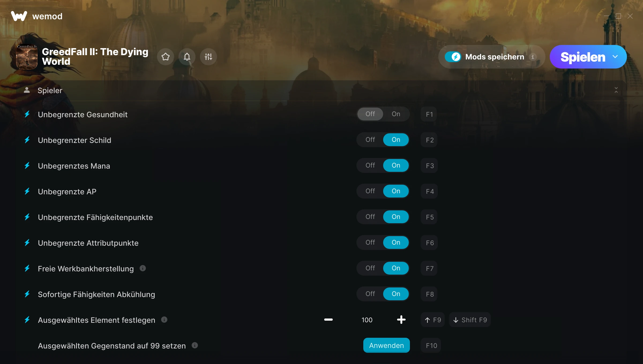643x364 pixels.
Task: Edit the 100 value field
Action: [x=367, y=320]
